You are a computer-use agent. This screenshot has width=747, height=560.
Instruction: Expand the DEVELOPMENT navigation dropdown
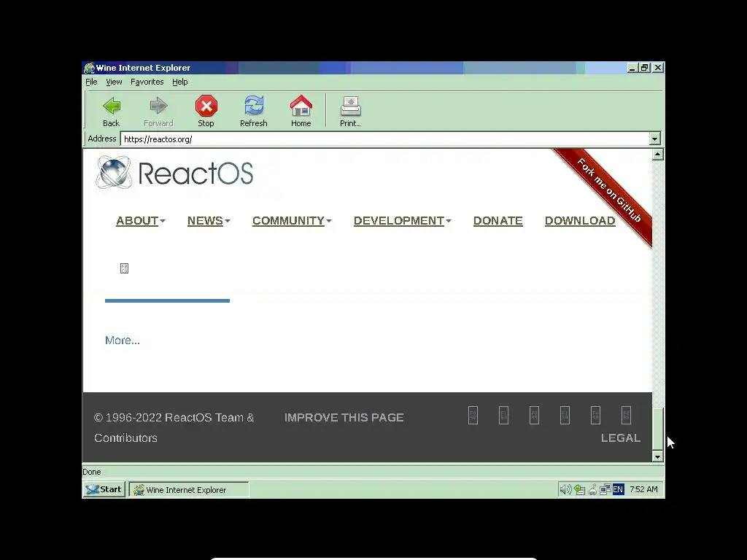pos(403,220)
